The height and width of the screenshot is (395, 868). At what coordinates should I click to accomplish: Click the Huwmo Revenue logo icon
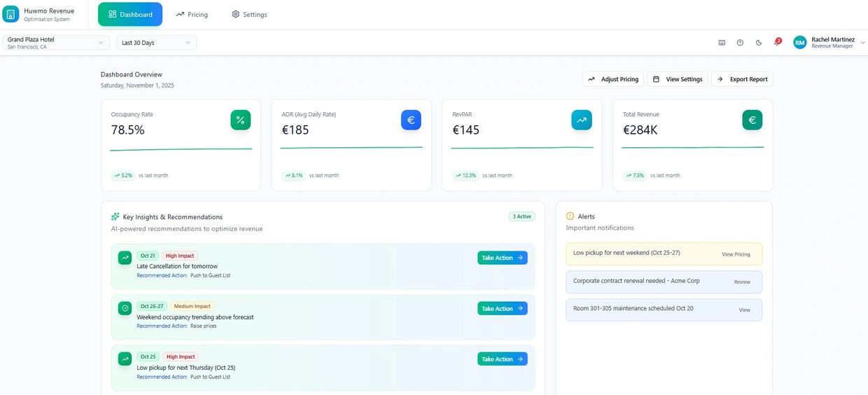11,15
